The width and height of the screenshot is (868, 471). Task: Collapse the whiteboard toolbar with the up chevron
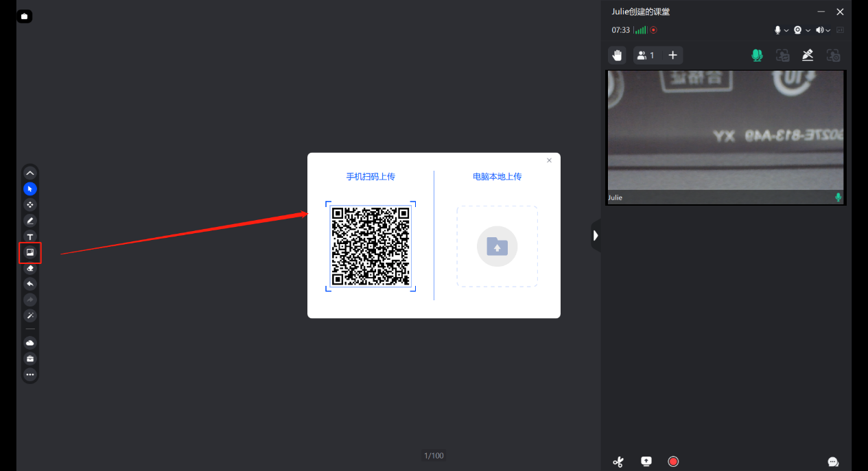tap(30, 173)
